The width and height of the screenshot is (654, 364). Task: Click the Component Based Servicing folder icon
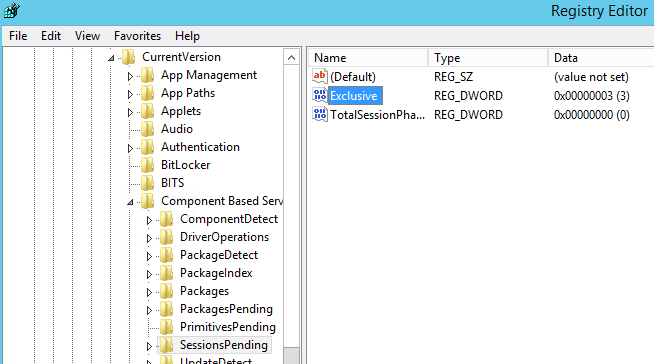pyautogui.click(x=147, y=201)
